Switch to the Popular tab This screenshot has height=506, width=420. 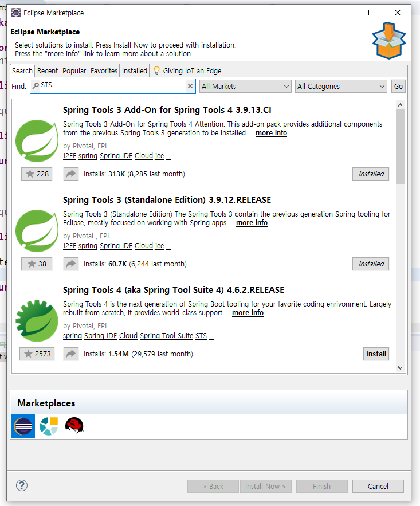pos(74,70)
